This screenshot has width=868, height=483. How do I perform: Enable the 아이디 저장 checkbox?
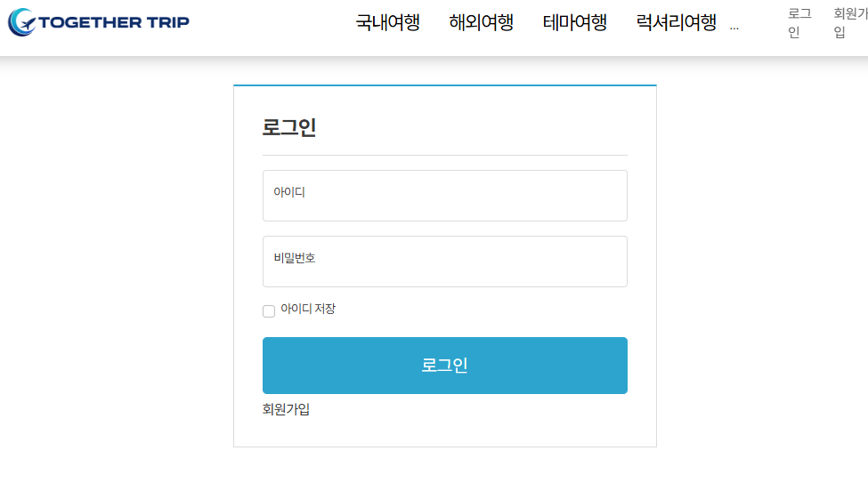click(x=269, y=311)
